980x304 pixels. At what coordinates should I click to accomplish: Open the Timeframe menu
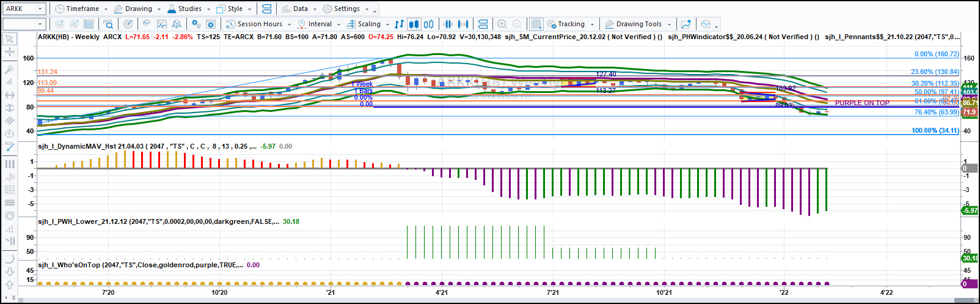[x=81, y=9]
